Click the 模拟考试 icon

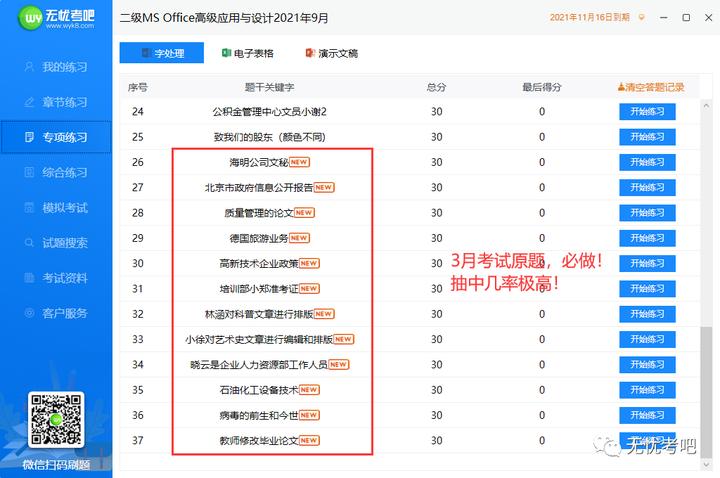pyautogui.click(x=29, y=208)
